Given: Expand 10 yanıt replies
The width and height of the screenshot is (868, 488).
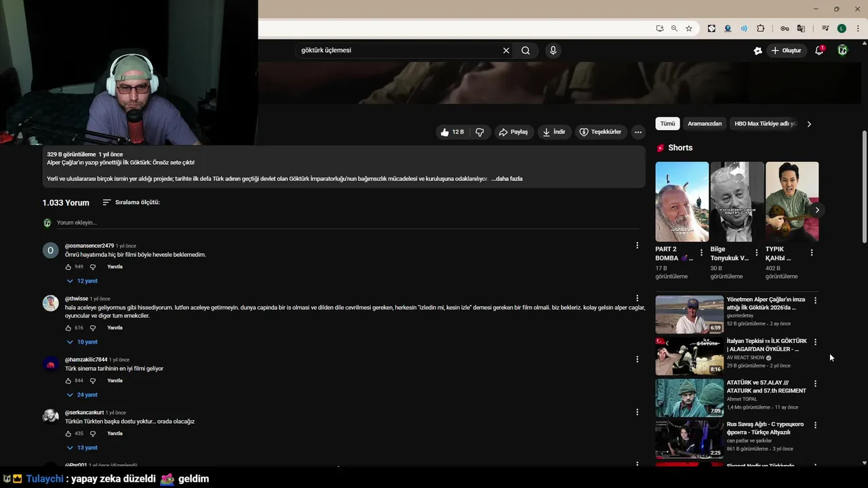Looking at the screenshot, I should pos(82,342).
